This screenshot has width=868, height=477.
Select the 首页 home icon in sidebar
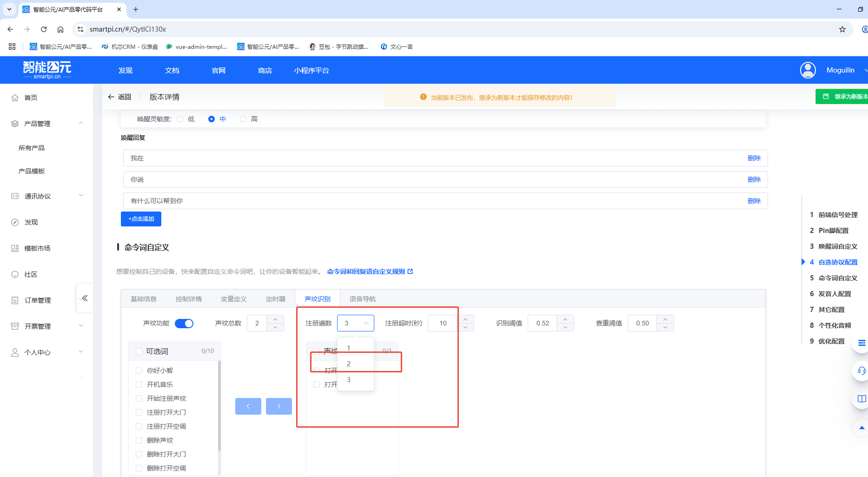click(x=14, y=97)
